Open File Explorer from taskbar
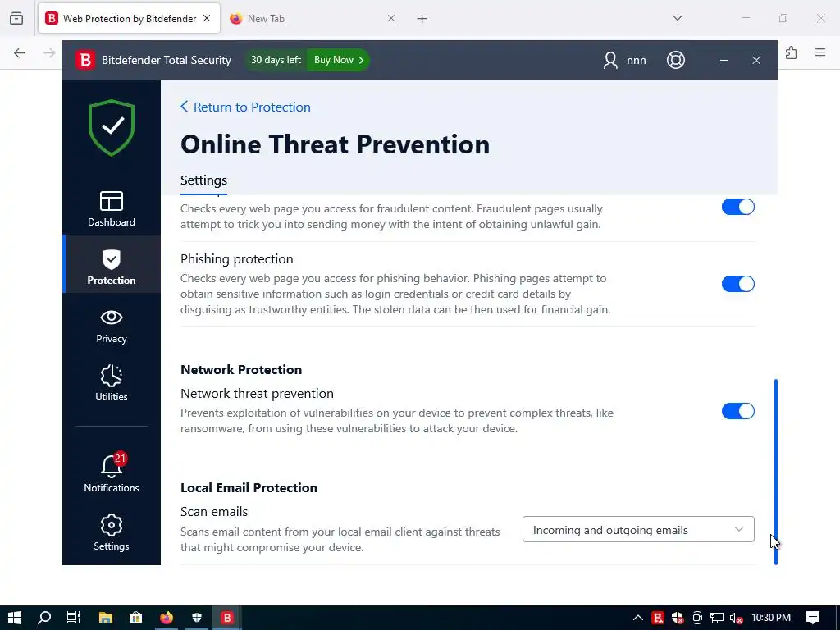The height and width of the screenshot is (630, 840). coord(106,618)
